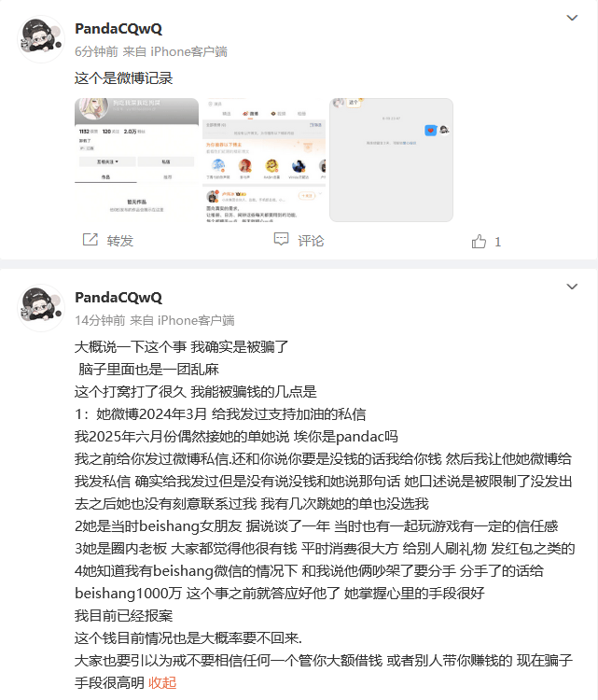Open the 6分钟前 timestamp link
This screenshot has height=700, width=598.
tap(96, 51)
